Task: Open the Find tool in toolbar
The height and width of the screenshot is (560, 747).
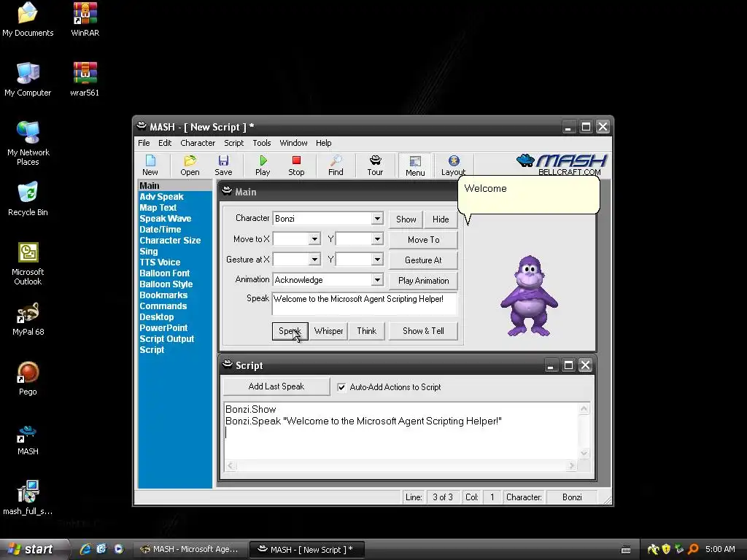Action: 336,166
